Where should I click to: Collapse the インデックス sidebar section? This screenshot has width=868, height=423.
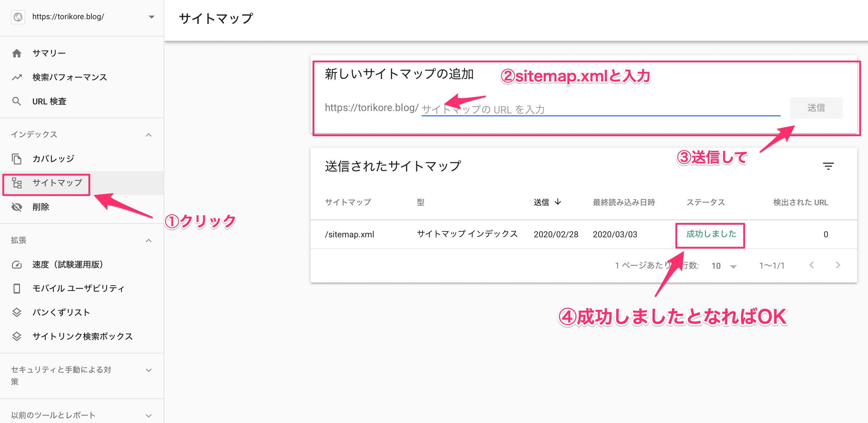[x=149, y=135]
